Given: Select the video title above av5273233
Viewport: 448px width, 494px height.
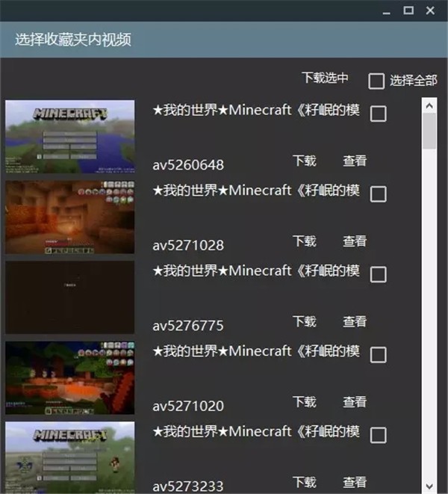Looking at the screenshot, I should coord(256,432).
